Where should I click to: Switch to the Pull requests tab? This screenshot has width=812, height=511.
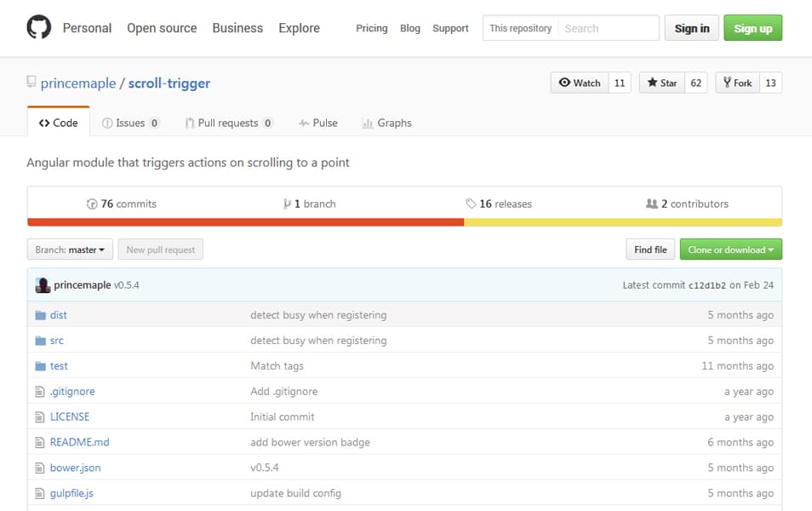(x=228, y=123)
